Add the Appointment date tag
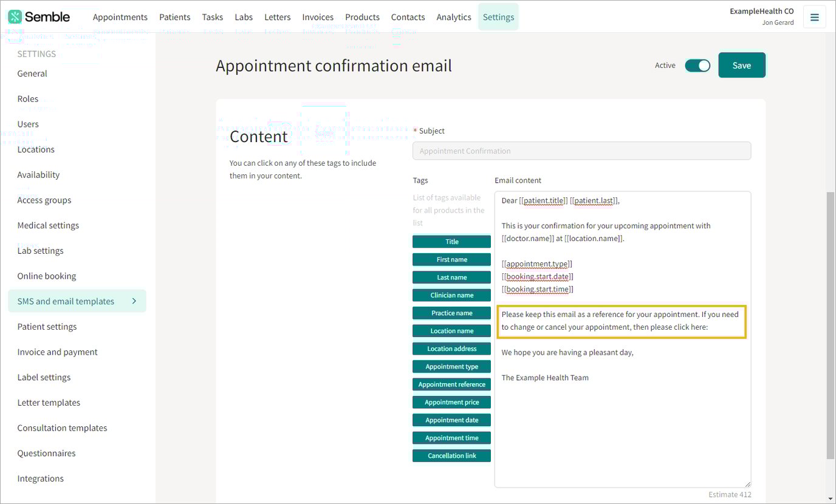Viewport: 836px width, 504px height. 451,420
